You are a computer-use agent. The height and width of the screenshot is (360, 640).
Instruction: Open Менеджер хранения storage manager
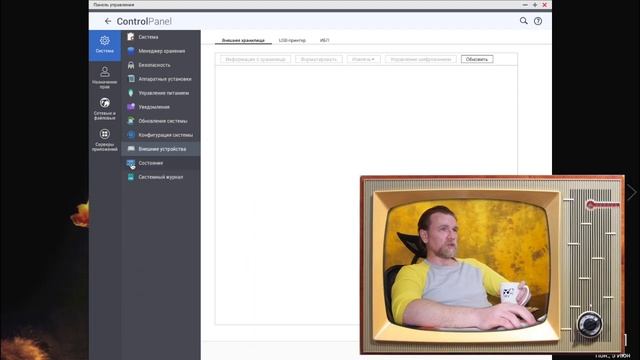161,51
